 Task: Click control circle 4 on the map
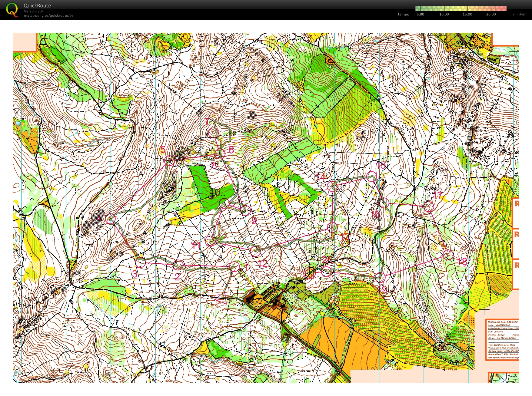click(x=111, y=219)
